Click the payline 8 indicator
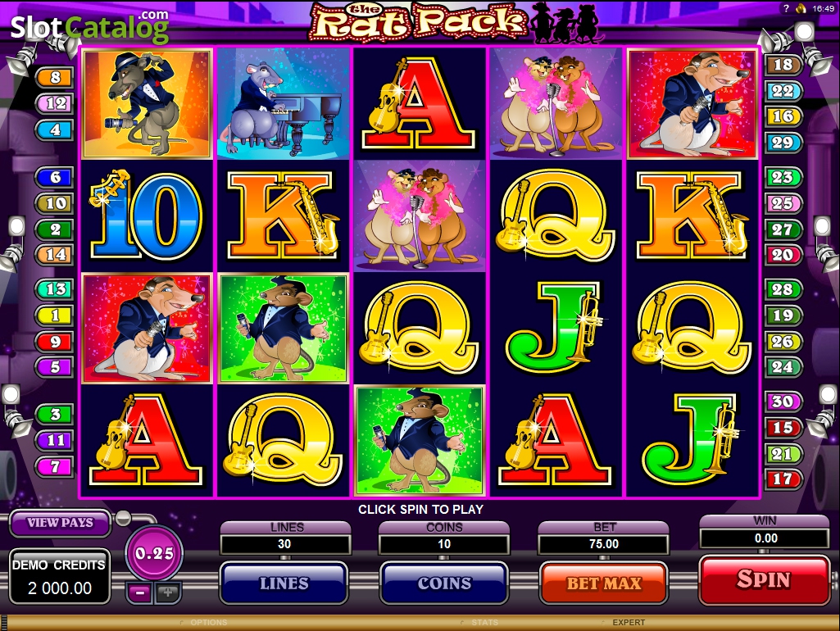 [x=55, y=77]
